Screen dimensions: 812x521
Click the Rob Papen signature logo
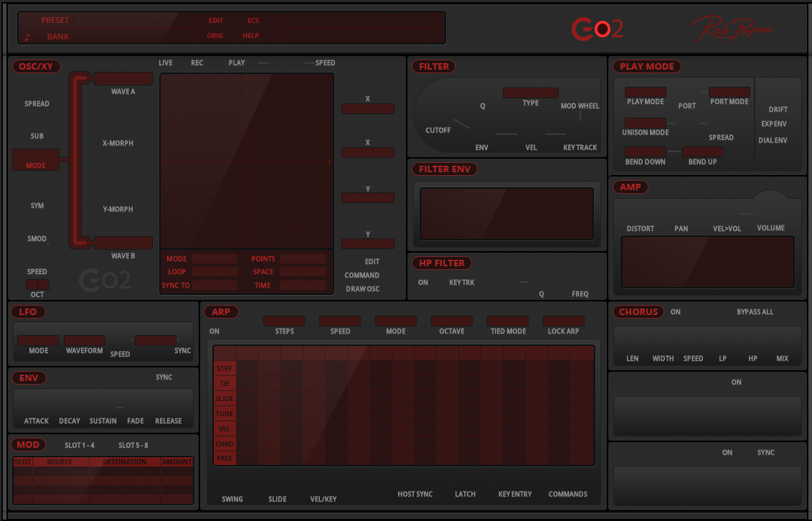point(732,29)
